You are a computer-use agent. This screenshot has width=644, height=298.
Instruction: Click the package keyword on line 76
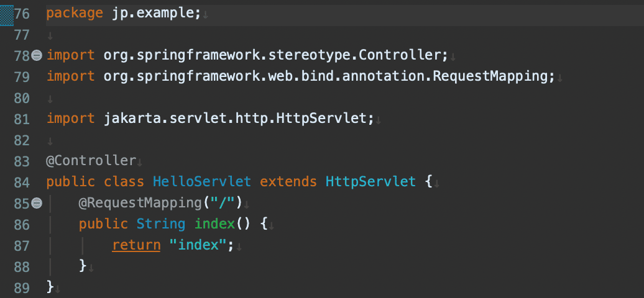pyautogui.click(x=75, y=13)
